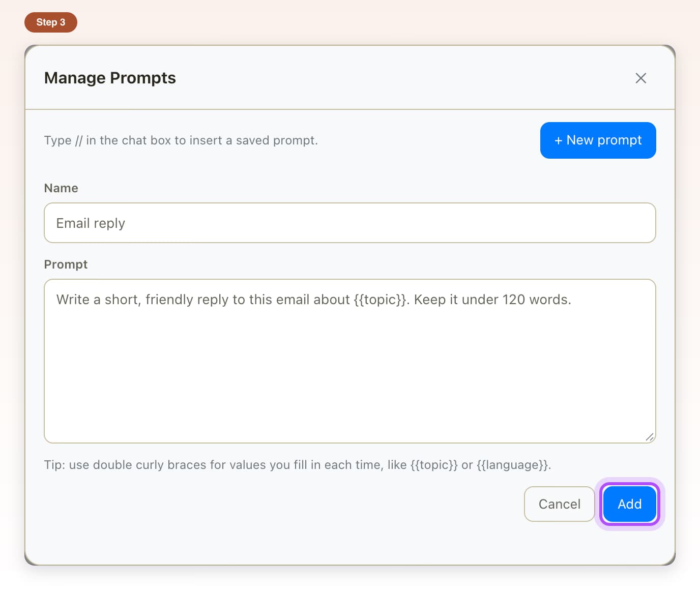700x590 pixels.
Task: Close the Manage Prompts dialog
Action: click(640, 78)
